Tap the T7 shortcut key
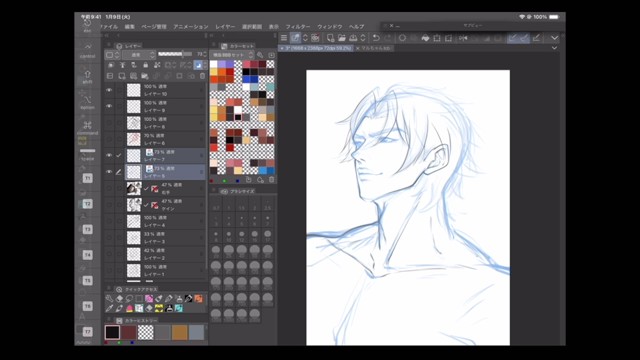 87,332
